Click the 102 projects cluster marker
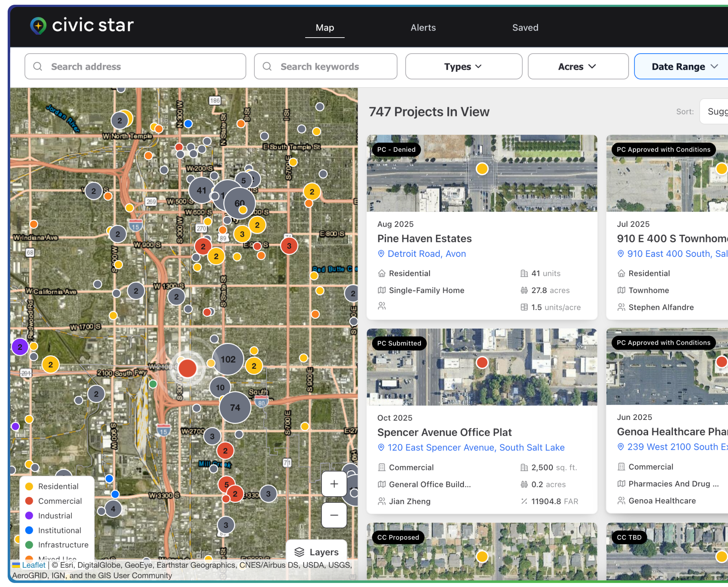This screenshot has width=728, height=587. pos(228,359)
